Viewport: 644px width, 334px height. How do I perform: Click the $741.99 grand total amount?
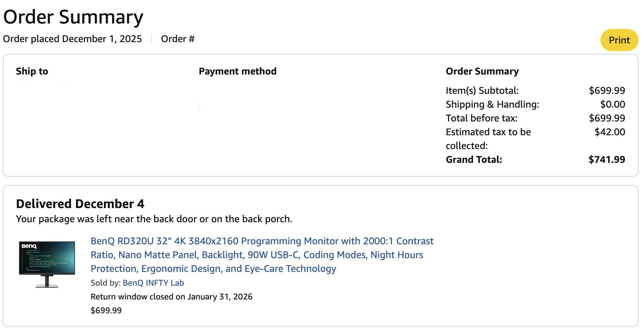tap(606, 160)
